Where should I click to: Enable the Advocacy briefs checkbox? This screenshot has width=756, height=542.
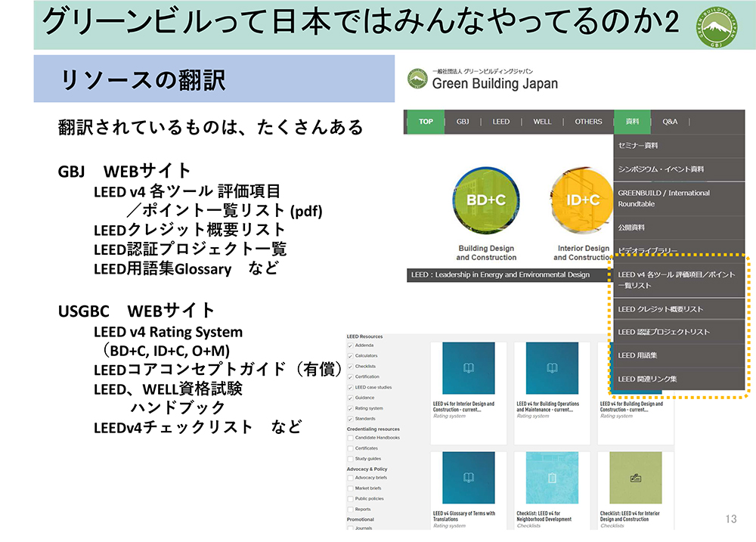[x=351, y=478]
